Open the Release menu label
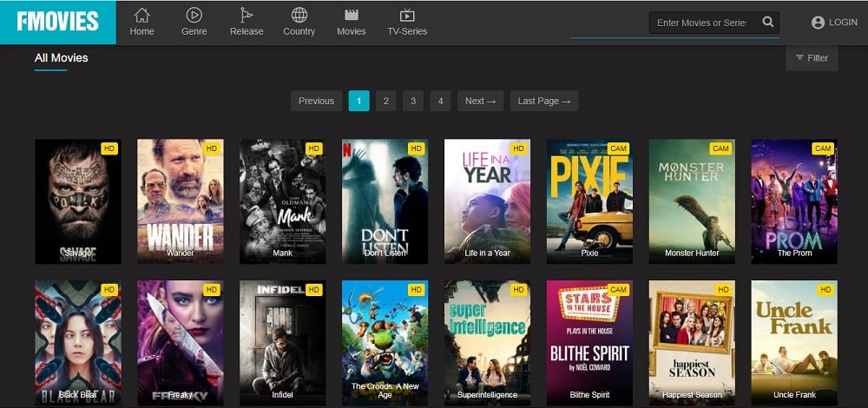The width and height of the screenshot is (868, 408). (247, 31)
